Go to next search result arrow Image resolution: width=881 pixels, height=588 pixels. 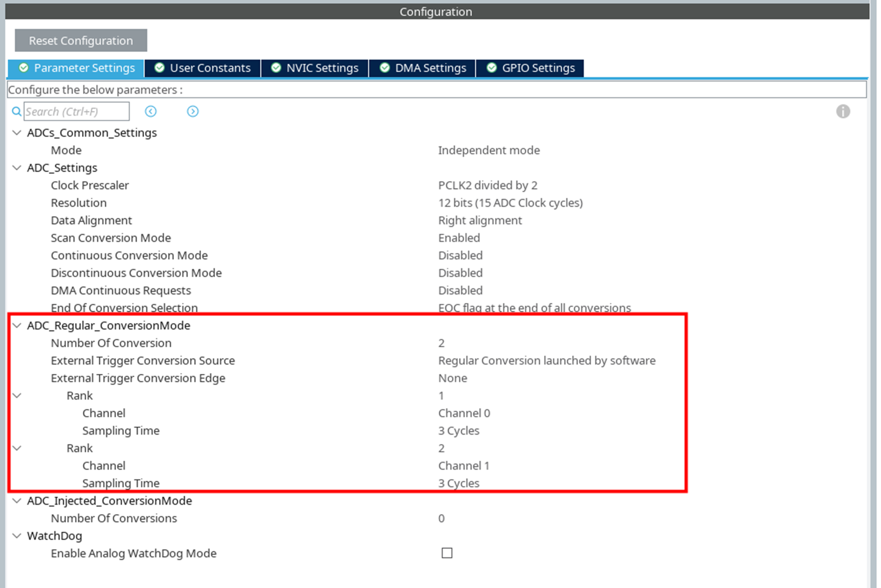pyautogui.click(x=192, y=111)
